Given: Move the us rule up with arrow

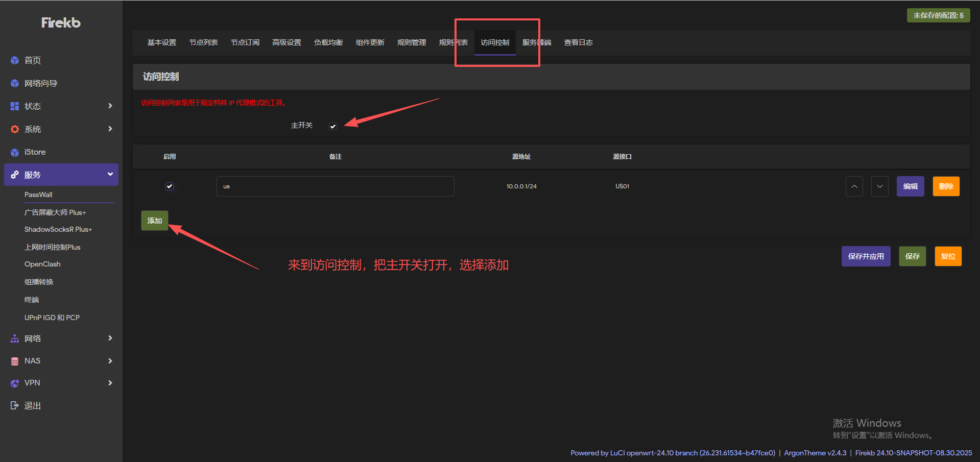Looking at the screenshot, I should click(x=854, y=186).
